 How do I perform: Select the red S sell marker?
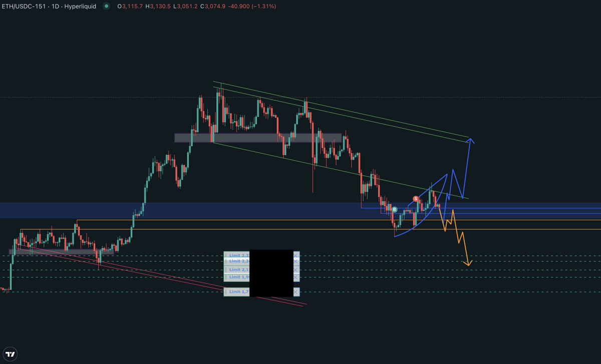pyautogui.click(x=416, y=199)
